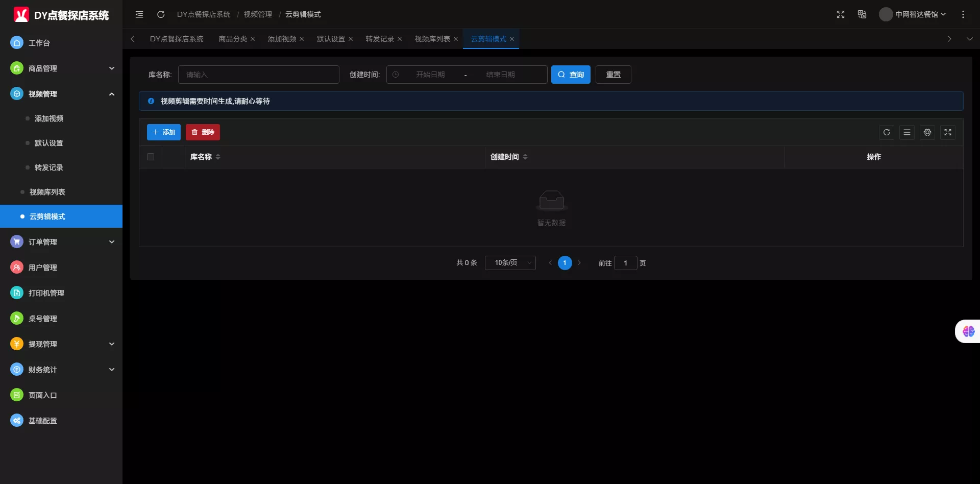Open the floating AI brain assistant icon
980x484 pixels.
click(x=968, y=331)
